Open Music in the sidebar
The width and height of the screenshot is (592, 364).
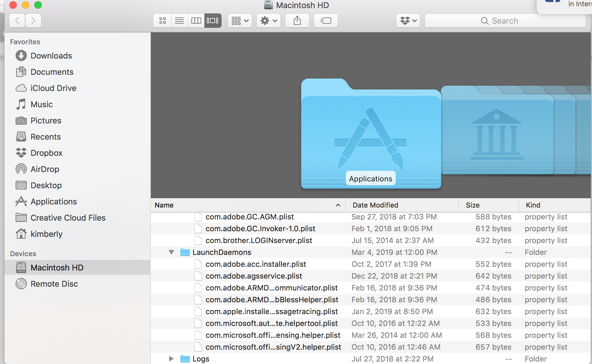[77, 104]
